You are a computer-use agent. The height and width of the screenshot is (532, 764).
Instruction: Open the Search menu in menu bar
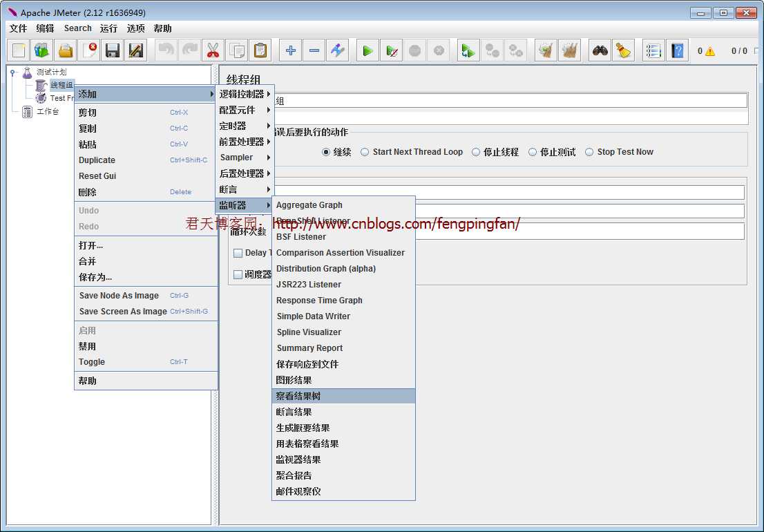click(x=77, y=28)
